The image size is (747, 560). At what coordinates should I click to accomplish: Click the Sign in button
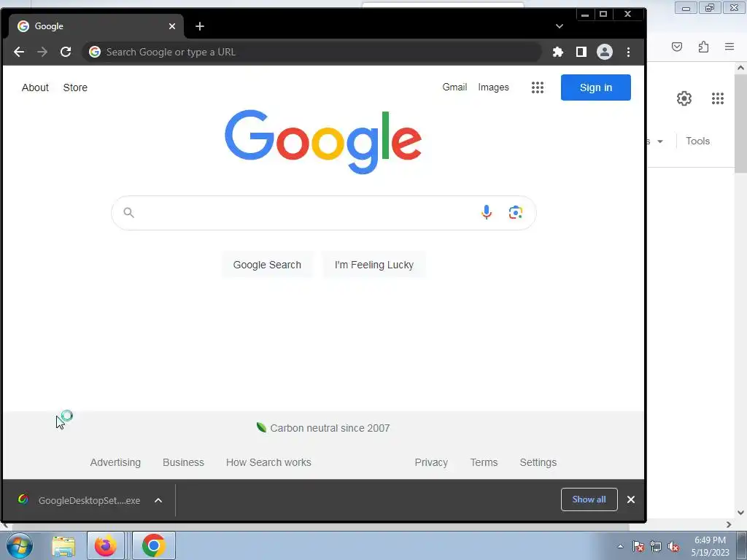click(x=595, y=87)
